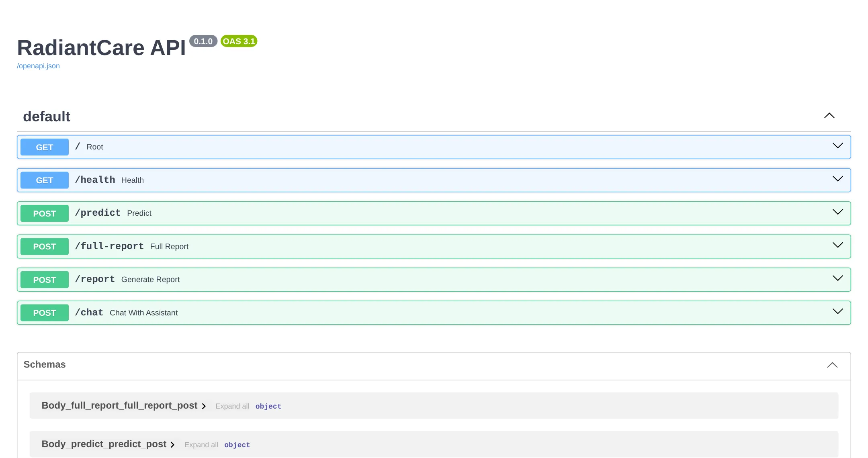Collapse the default section chevron
868x458 pixels.
coord(829,116)
